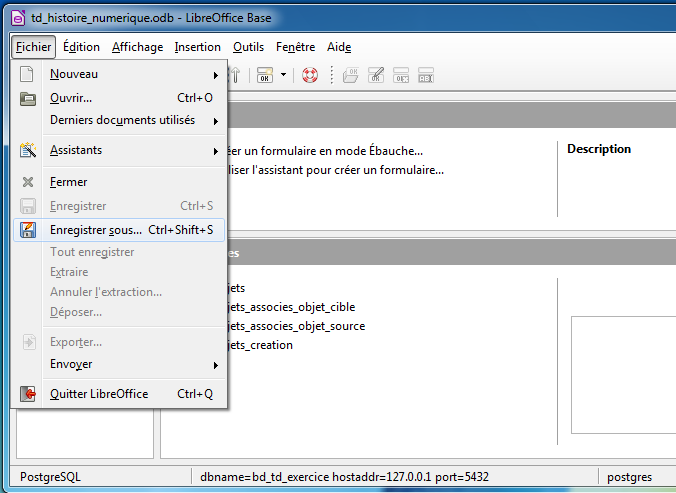Open the new form dropdown arrow
This screenshot has width=676, height=493.
[x=283, y=75]
